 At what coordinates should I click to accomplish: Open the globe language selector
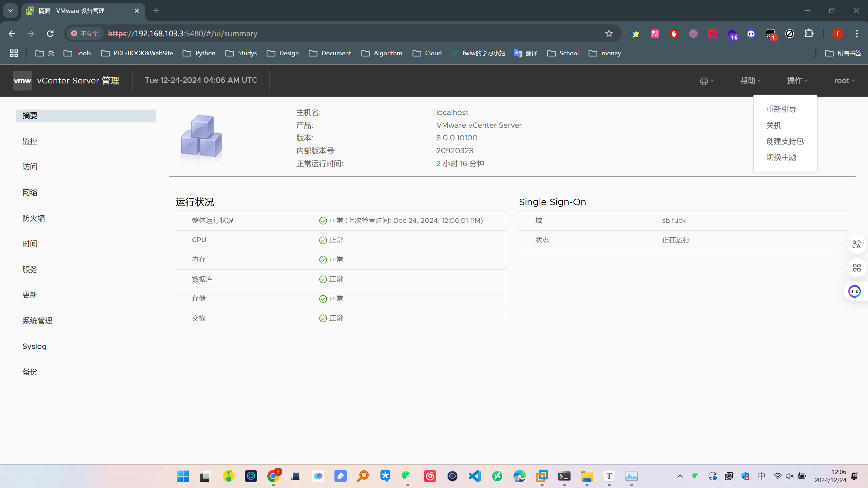[707, 81]
